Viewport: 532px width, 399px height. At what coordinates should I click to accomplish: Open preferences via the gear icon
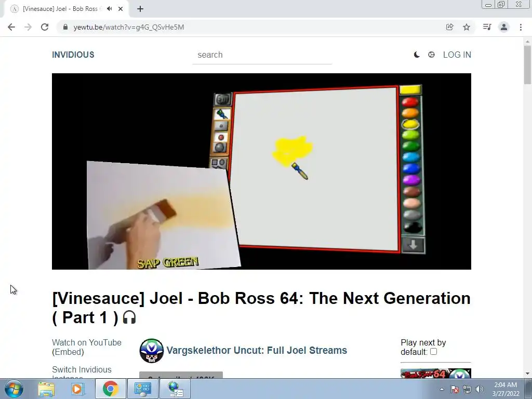click(x=431, y=55)
